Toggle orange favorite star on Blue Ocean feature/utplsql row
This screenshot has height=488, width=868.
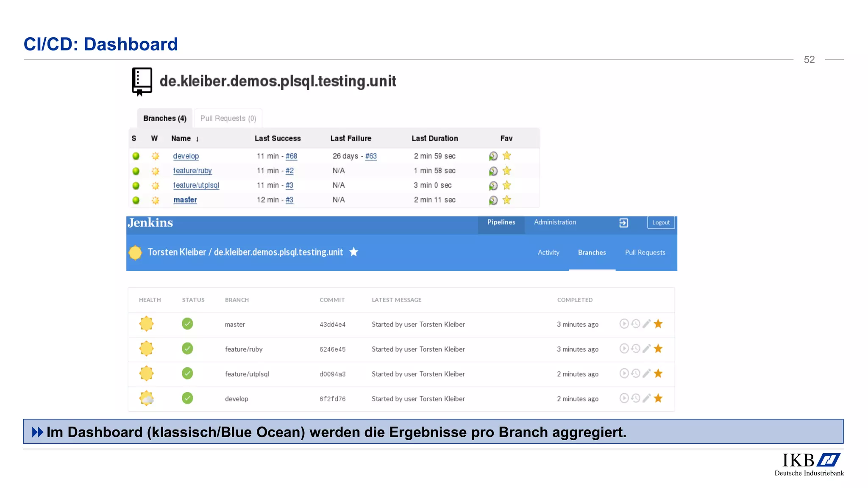point(658,374)
